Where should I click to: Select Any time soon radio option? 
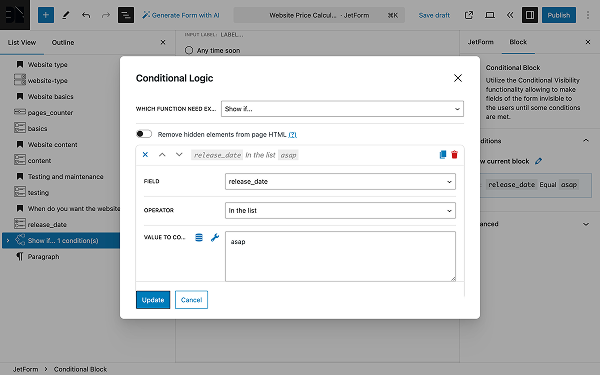click(x=189, y=51)
